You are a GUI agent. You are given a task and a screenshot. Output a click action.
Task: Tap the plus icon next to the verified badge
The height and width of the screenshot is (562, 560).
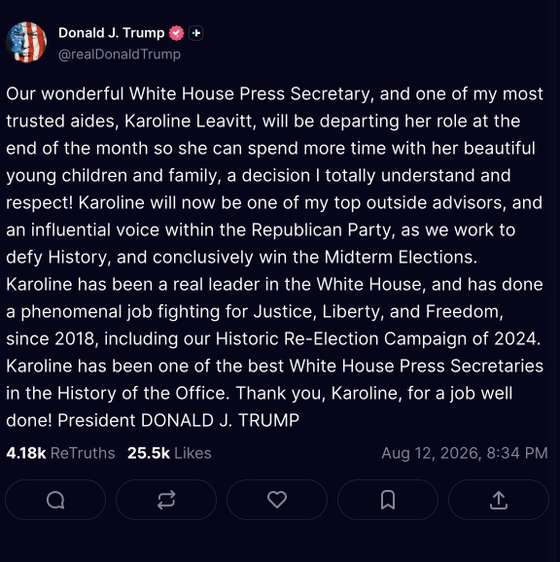pyautogui.click(x=196, y=33)
